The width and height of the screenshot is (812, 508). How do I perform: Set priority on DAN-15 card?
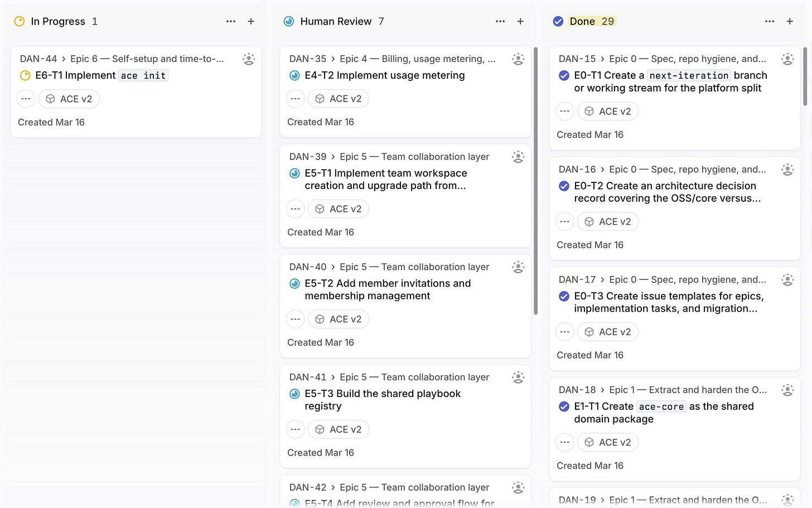tap(565, 112)
